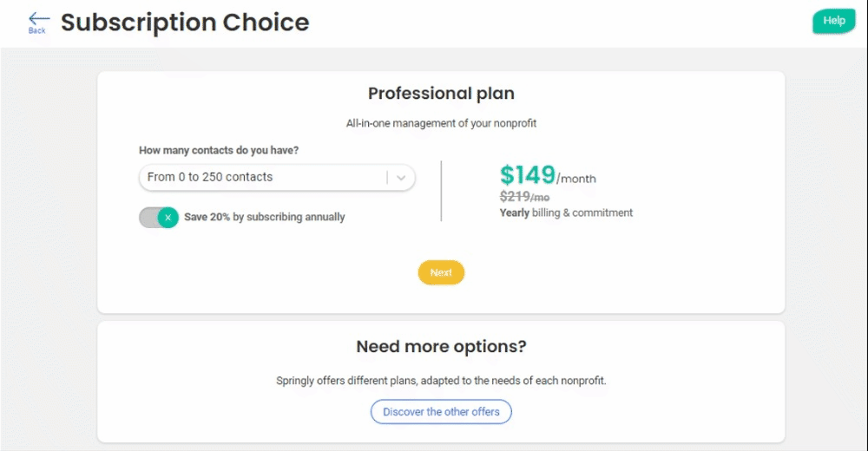Click the X knob inside annual toggle

[x=168, y=218]
